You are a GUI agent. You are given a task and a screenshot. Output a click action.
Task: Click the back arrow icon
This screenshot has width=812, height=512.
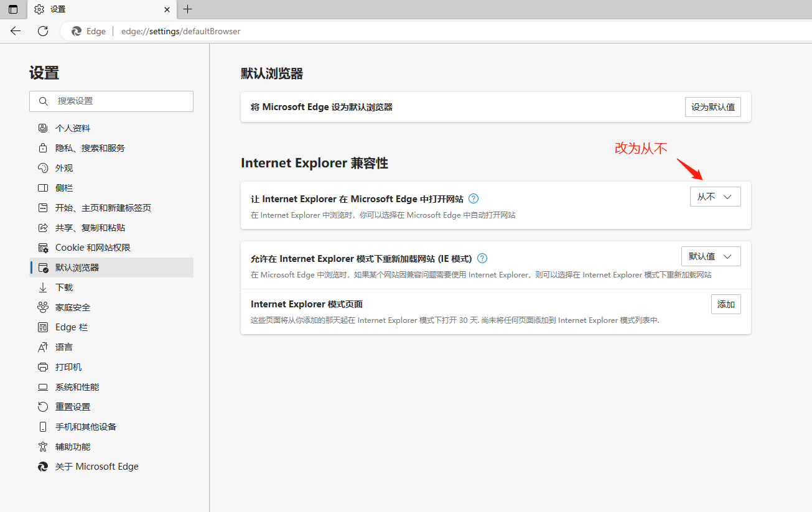coord(16,31)
